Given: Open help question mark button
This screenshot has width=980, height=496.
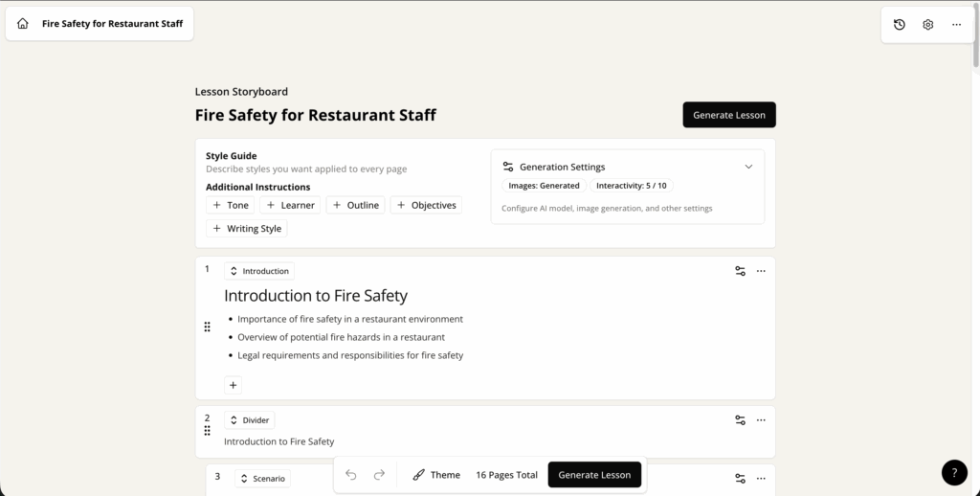Looking at the screenshot, I should tap(954, 472).
